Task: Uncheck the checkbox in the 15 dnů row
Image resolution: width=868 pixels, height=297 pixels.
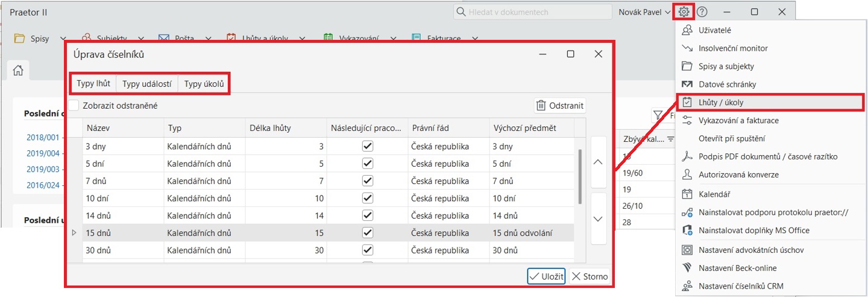Action: tap(368, 233)
